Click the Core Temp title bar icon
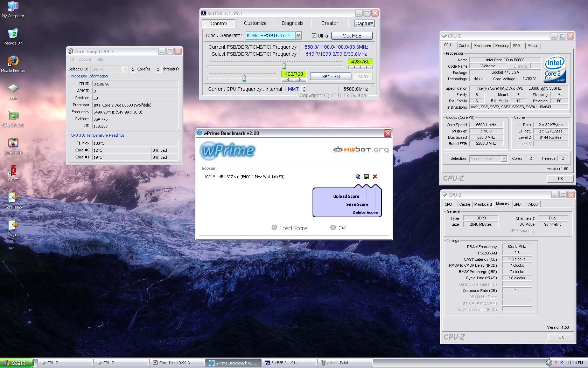Image resolution: width=588 pixels, height=368 pixels. point(70,52)
